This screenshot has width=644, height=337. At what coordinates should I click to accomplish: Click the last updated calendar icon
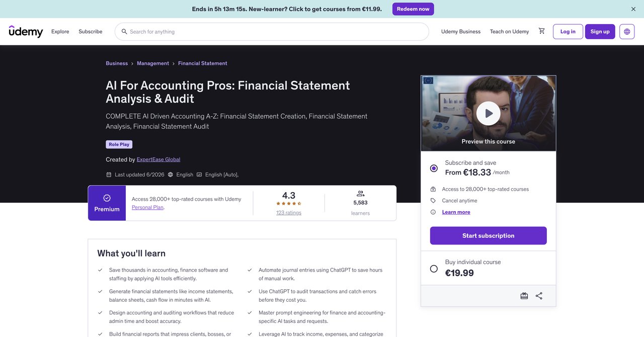coord(109,175)
